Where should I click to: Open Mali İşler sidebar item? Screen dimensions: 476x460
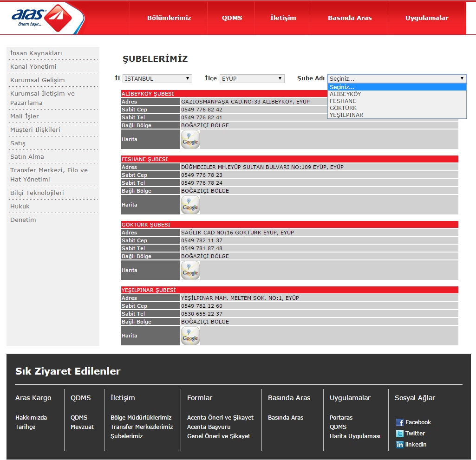pyautogui.click(x=25, y=116)
